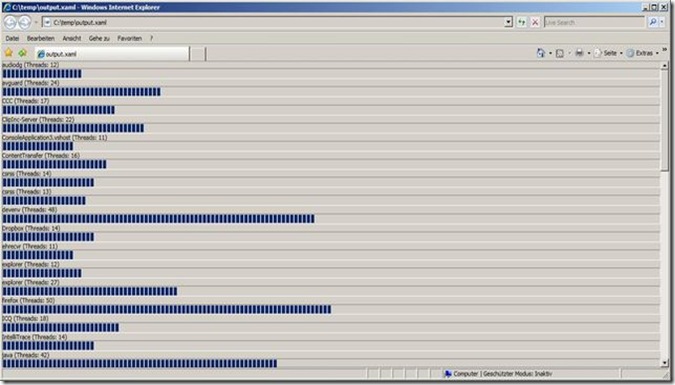This screenshot has height=385, width=675.
Task: Click the text 'ContentTransfer (Threads: 16)'
Action: click(x=40, y=155)
